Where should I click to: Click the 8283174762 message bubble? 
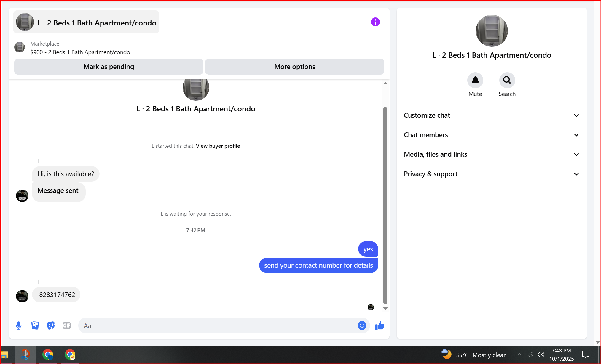pos(56,295)
